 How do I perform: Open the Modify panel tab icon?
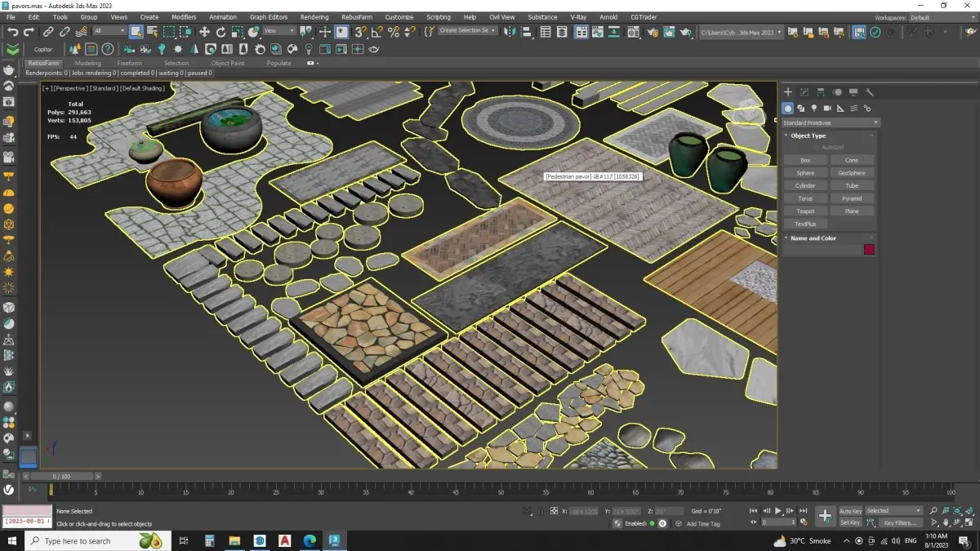pyautogui.click(x=804, y=92)
